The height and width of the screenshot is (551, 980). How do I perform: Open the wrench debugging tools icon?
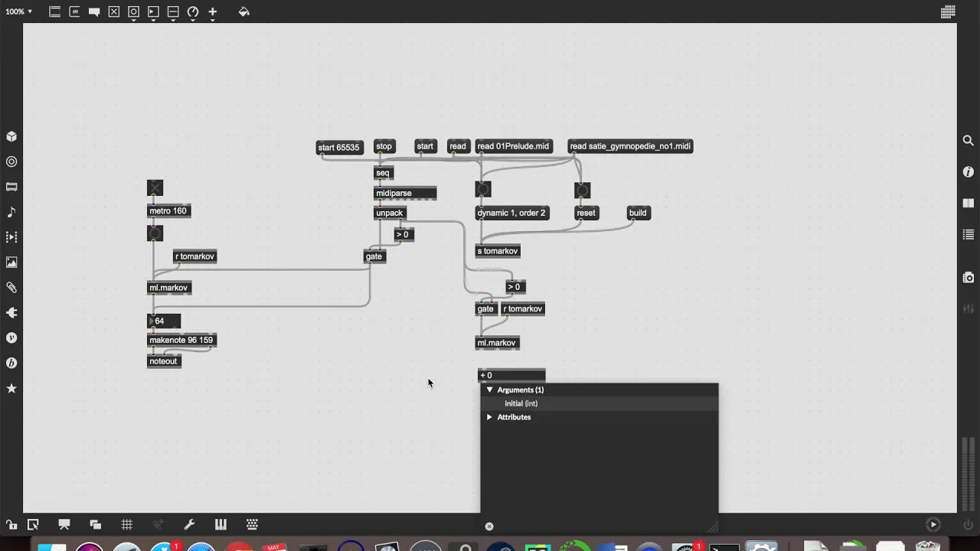tap(189, 524)
